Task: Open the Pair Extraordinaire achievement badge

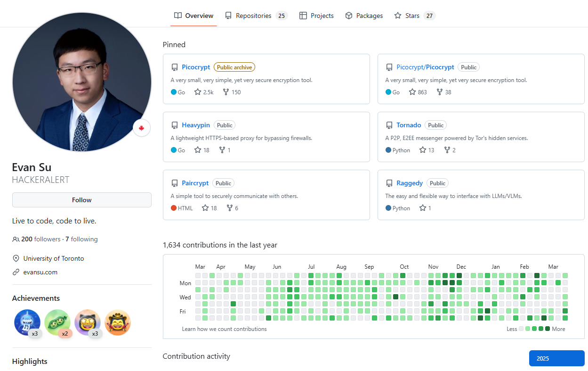Action: [57, 322]
